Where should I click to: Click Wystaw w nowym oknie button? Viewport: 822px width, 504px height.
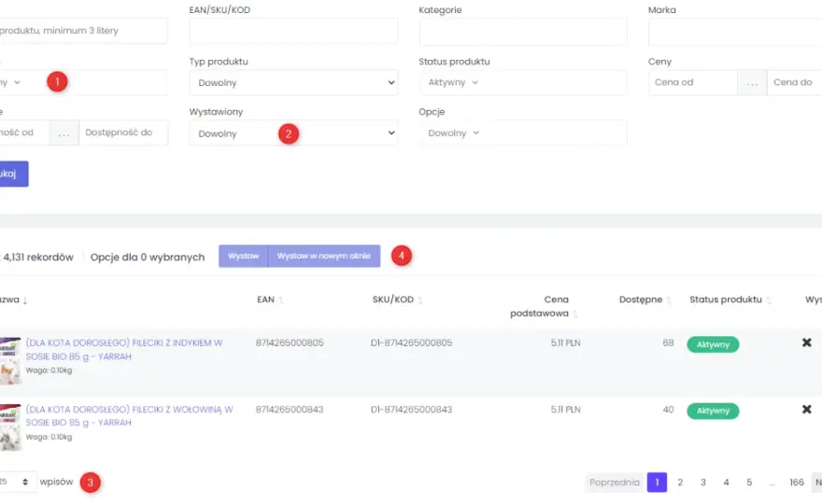point(324,256)
